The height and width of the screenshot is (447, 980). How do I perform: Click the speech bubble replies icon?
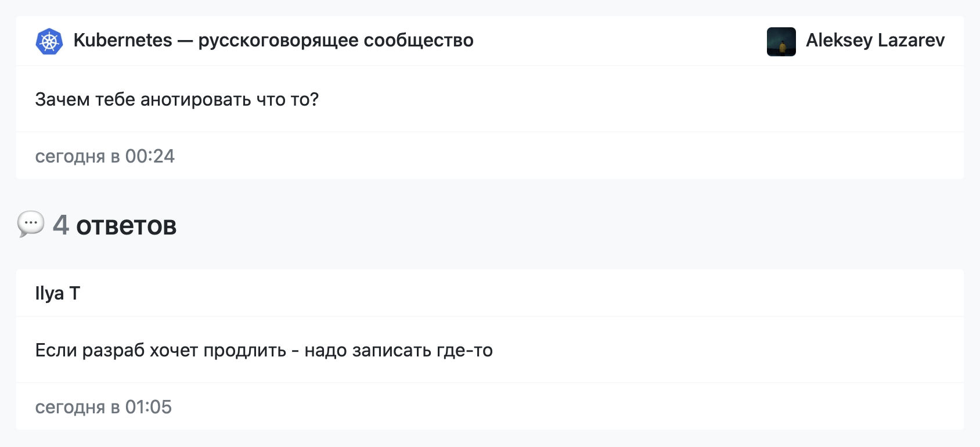click(x=31, y=224)
